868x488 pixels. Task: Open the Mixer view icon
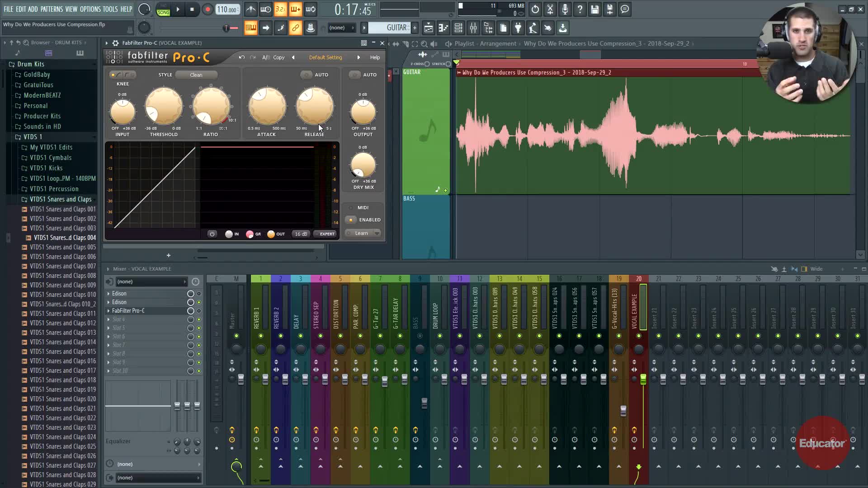tap(473, 28)
